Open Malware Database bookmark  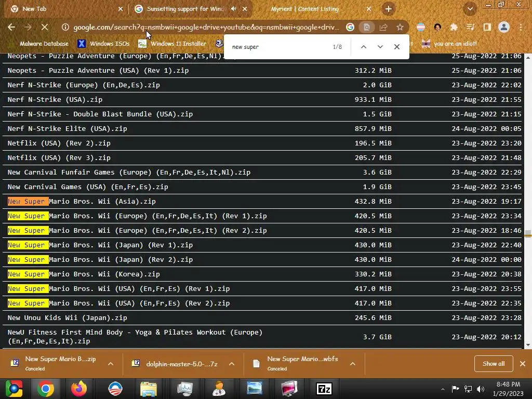click(39, 44)
